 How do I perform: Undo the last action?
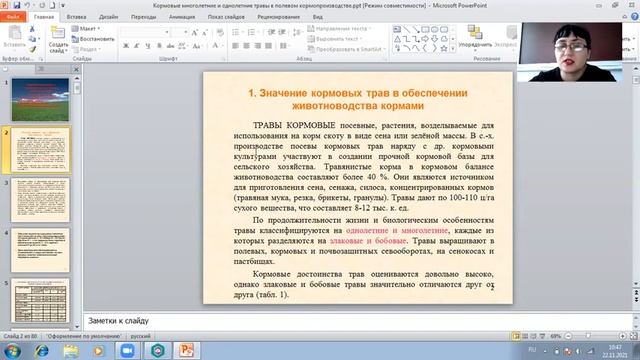(x=27, y=5)
